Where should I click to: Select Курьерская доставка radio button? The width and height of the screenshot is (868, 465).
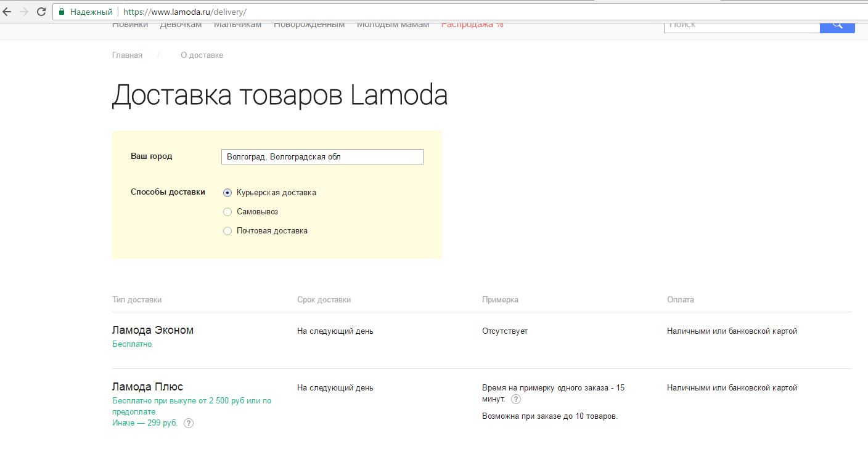[x=227, y=193]
